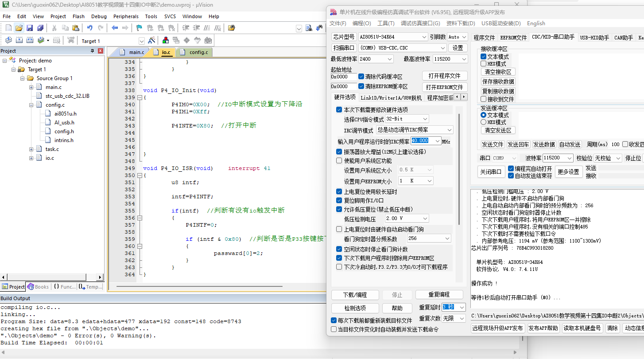
Task: Open the Target 1 combo box
Action: [113, 41]
